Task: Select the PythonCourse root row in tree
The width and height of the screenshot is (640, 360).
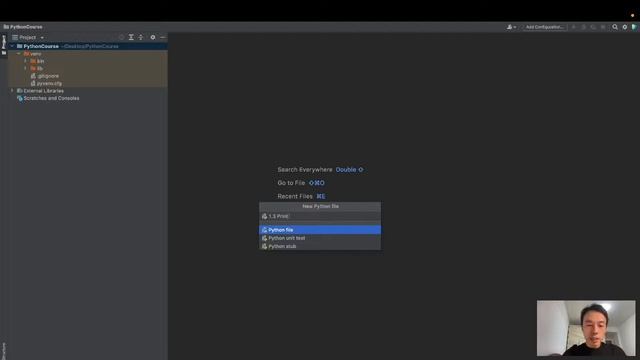Action: [87, 46]
